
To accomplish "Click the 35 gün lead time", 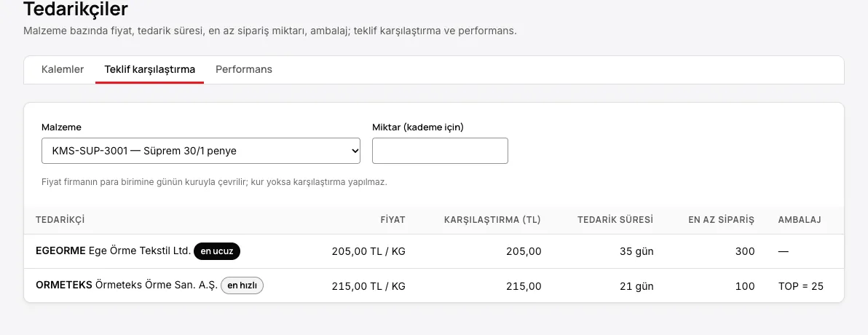I will click(636, 251).
